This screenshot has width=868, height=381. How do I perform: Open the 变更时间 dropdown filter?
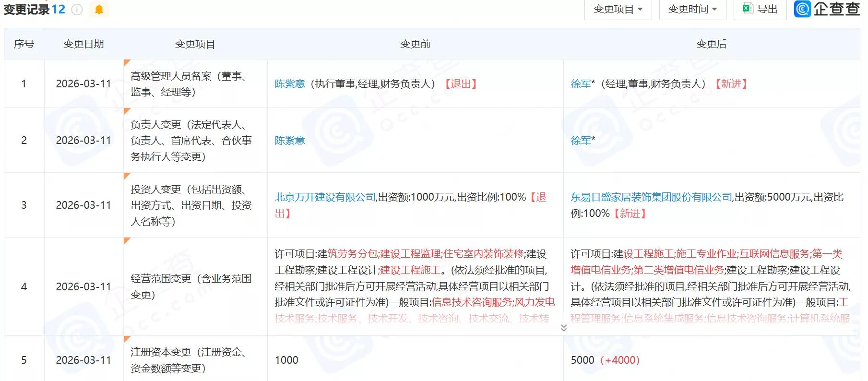(692, 9)
